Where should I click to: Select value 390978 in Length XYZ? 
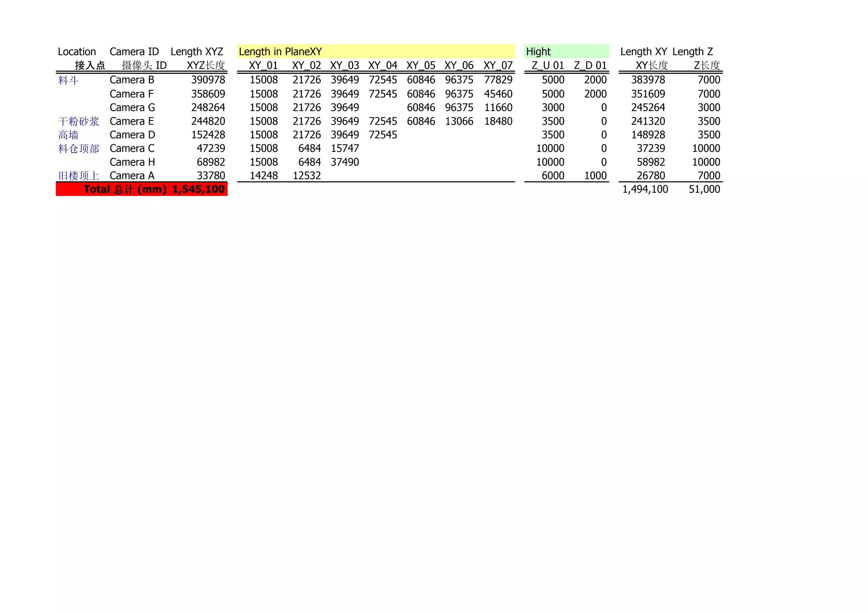[208, 80]
